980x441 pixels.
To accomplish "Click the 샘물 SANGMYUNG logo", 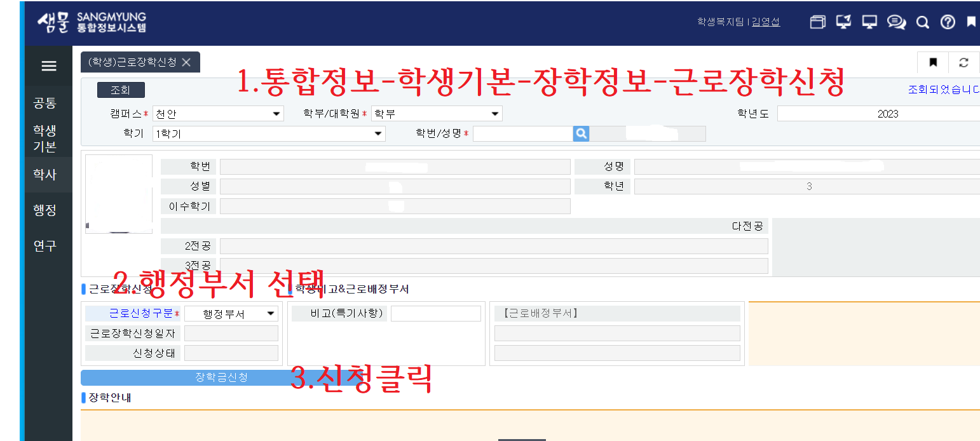I will (92, 22).
